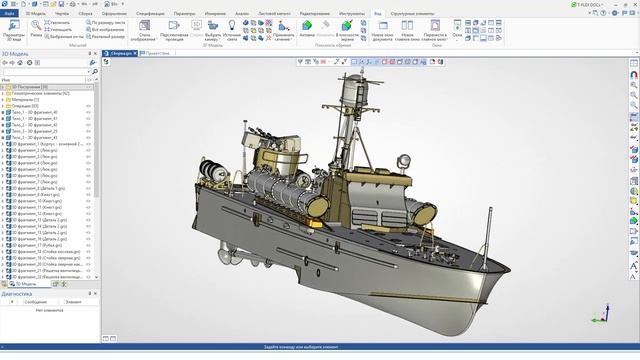Viewport: 640px width, 360px height.
Task: Select the 3D Построения tree root row
Action: tap(47, 87)
